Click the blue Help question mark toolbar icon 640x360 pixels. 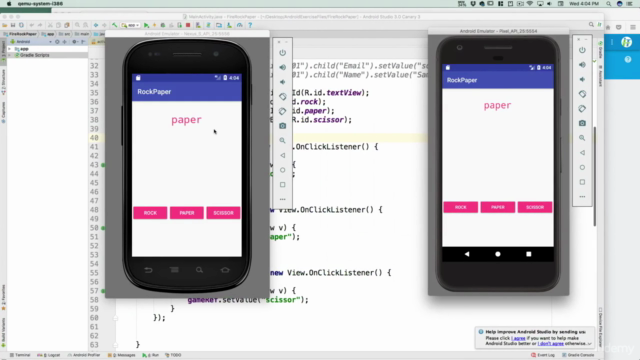(250, 25)
